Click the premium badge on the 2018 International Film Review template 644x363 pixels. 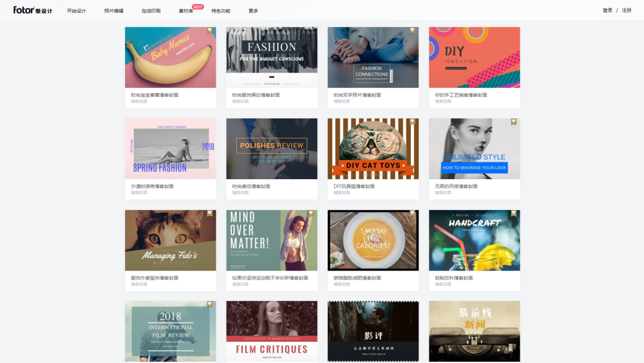209,304
